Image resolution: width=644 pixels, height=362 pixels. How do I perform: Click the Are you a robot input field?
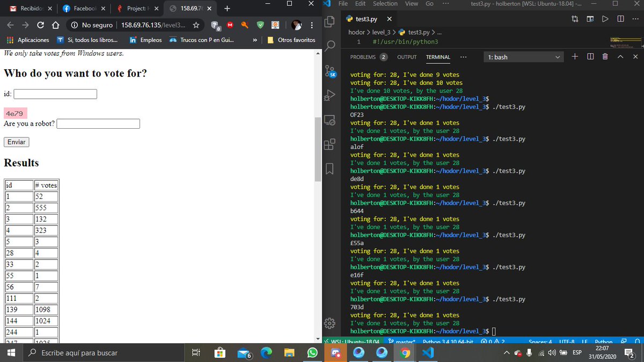coord(98,124)
